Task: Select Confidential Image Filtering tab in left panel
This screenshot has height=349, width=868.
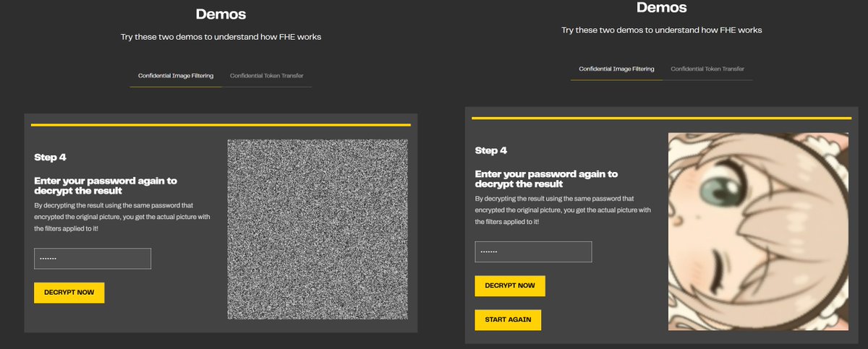Action: pyautogui.click(x=176, y=76)
